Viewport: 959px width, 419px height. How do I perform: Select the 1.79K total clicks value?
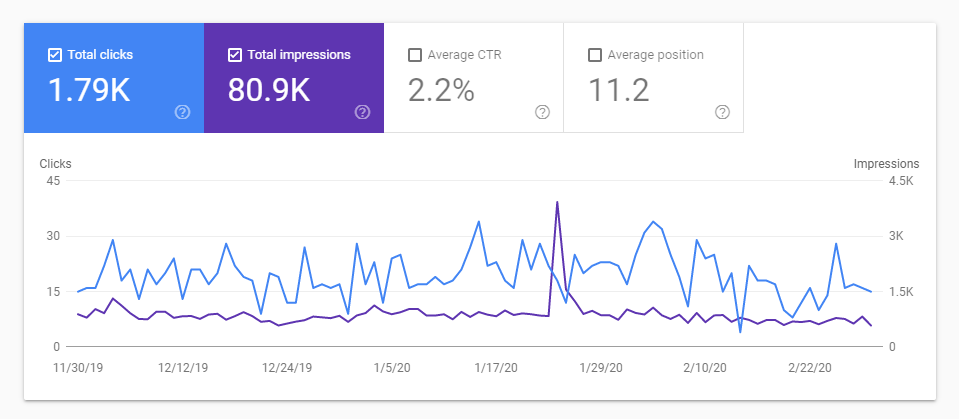[89, 90]
